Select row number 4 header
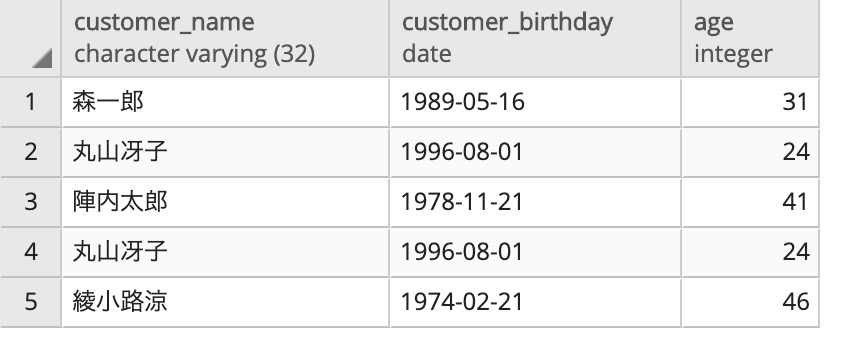This screenshot has width=852, height=362. click(30, 252)
